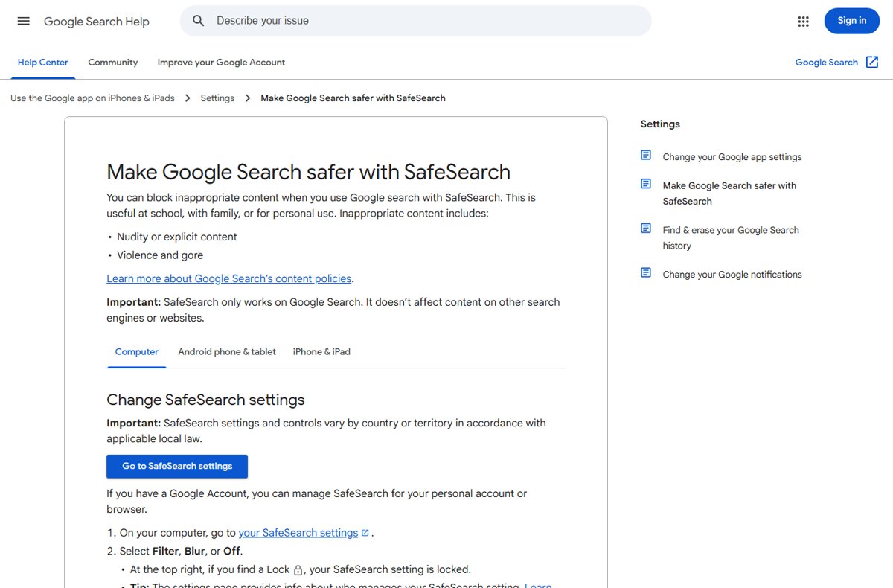
Task: Open sidebar link Find & erase your Google Search history
Action: tap(731, 238)
